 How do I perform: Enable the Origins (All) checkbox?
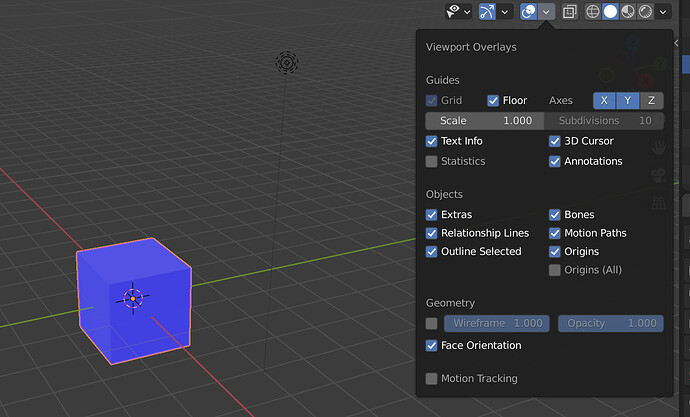pos(554,270)
